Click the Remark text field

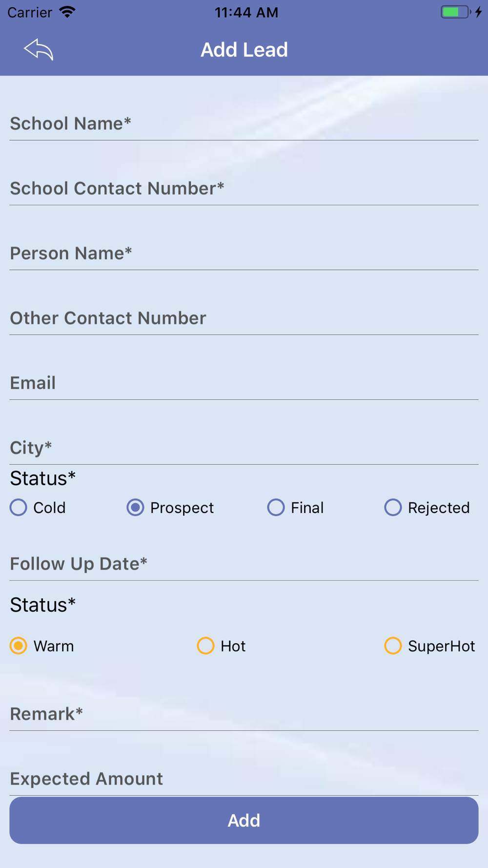tap(244, 714)
